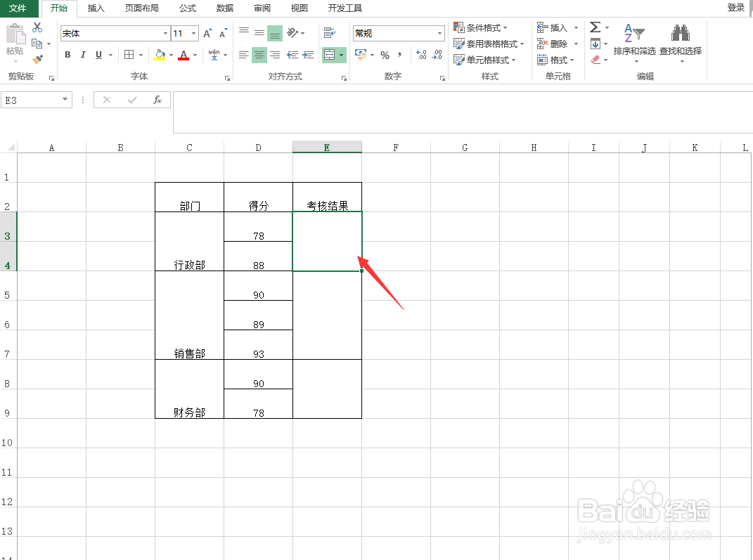Switch to the 页面布局 tab

pyautogui.click(x=141, y=8)
